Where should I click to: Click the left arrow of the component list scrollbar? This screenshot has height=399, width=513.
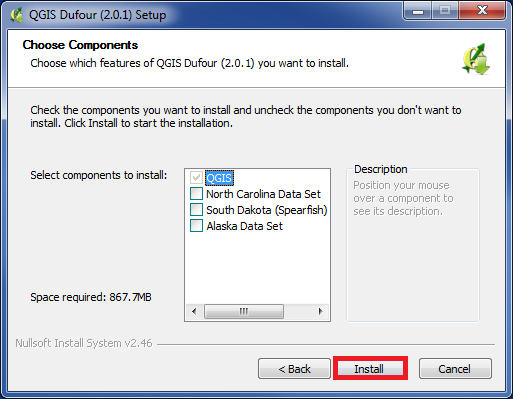pos(194,311)
